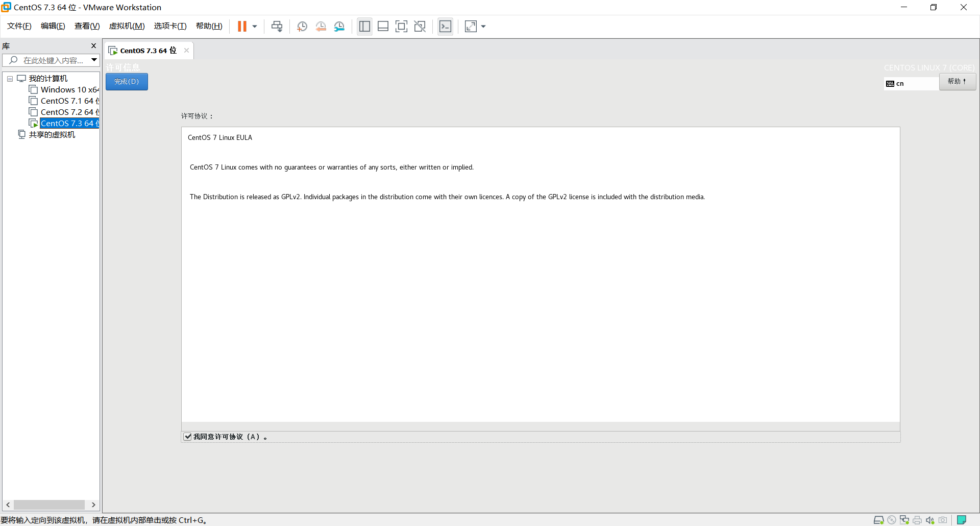Select the 共享的虚拟机 tree item
The height and width of the screenshot is (526, 980).
52,135
